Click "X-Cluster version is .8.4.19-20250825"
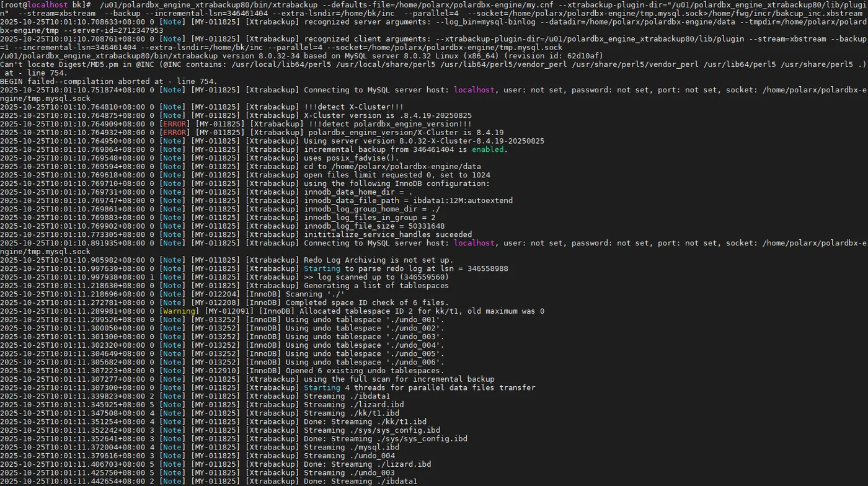This screenshot has height=486, width=868. point(387,115)
